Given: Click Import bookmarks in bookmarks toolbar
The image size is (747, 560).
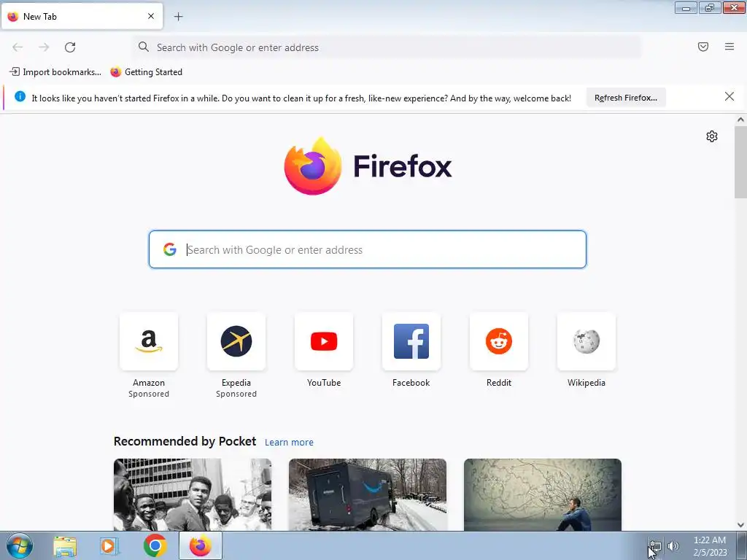Looking at the screenshot, I should (x=55, y=72).
